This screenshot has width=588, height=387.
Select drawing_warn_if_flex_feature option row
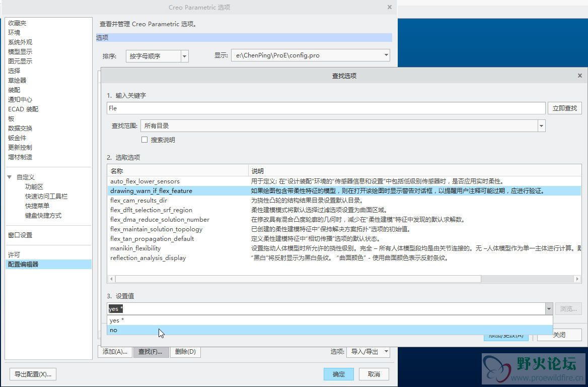coord(344,190)
